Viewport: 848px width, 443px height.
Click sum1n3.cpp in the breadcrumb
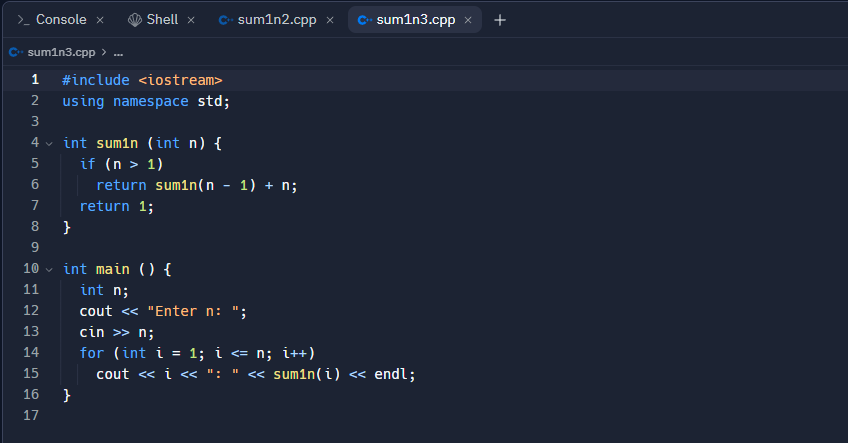[x=61, y=52]
